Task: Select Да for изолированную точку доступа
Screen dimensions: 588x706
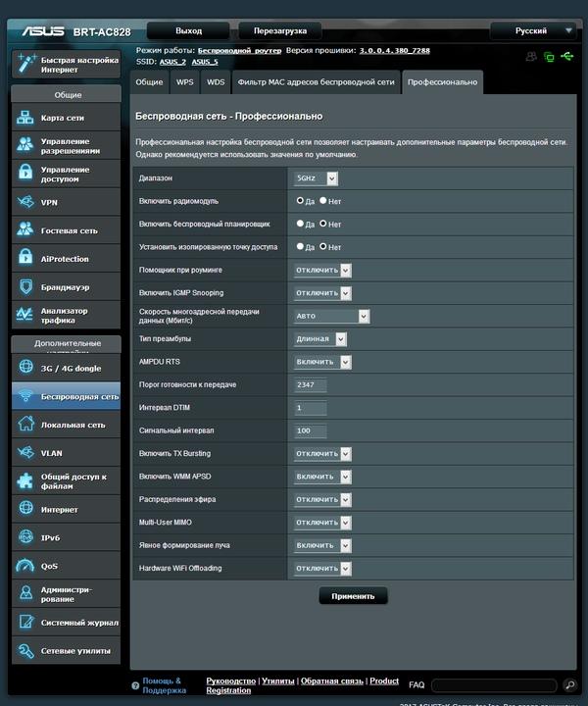Action: [300, 246]
